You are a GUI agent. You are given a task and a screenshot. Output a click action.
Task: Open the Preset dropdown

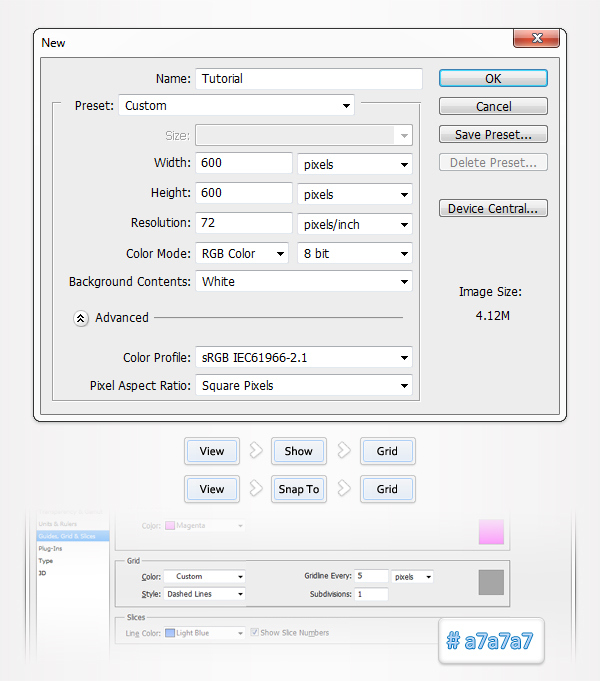tap(237, 106)
